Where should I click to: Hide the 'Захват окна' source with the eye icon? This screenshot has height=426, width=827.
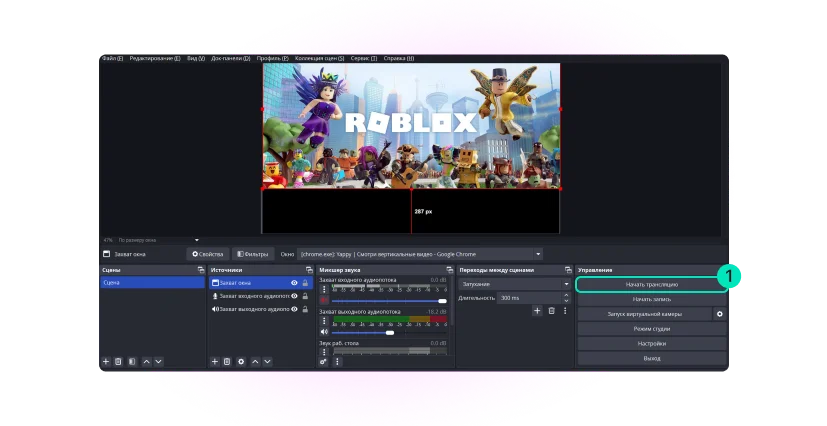point(294,283)
